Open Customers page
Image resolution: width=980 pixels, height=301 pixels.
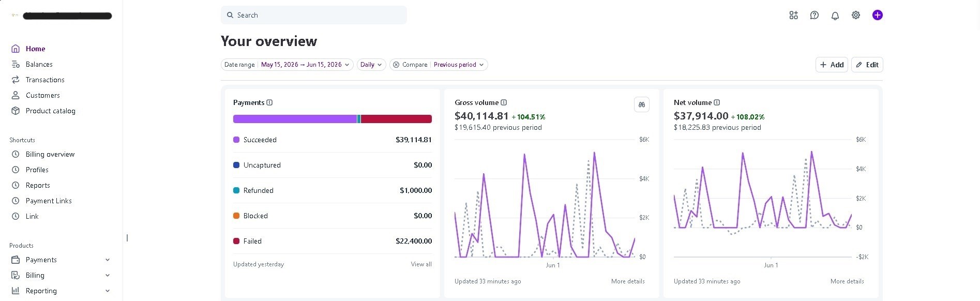click(43, 95)
